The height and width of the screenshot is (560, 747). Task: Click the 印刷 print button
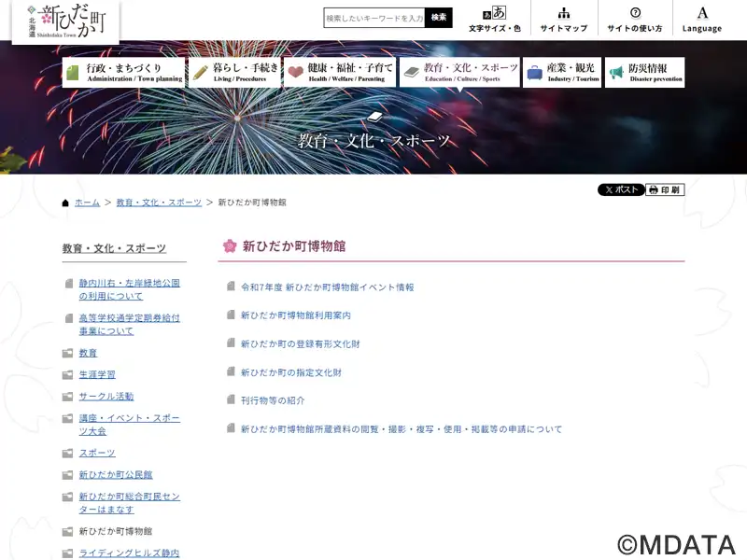pos(665,189)
